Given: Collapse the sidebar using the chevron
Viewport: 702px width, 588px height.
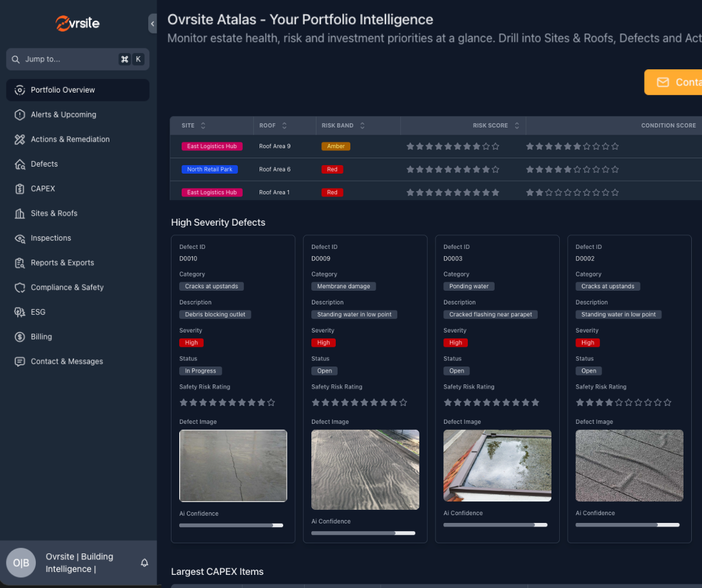Looking at the screenshot, I should (x=152, y=24).
